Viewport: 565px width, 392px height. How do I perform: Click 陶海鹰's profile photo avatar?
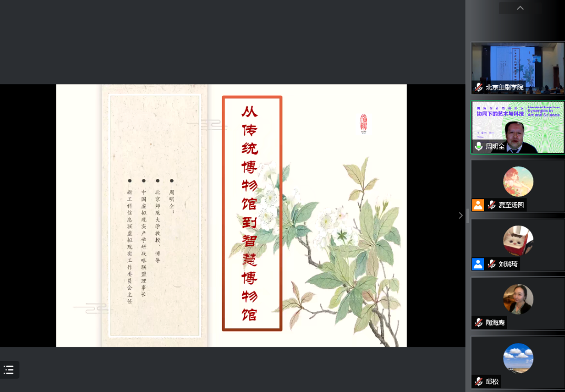518,299
